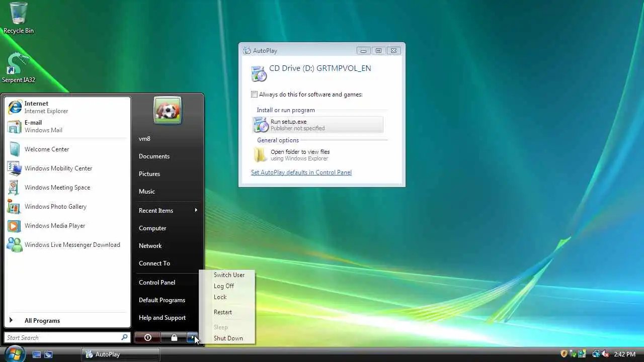This screenshot has height=362, width=644.
Task: Minimize the AutoPlay window
Action: pyautogui.click(x=363, y=51)
